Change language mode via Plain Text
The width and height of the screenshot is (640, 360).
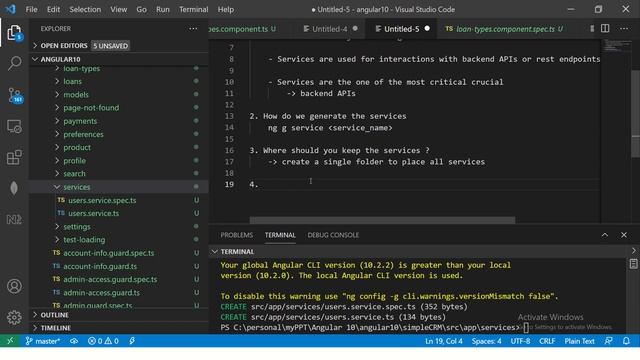pyautogui.click(x=579, y=341)
